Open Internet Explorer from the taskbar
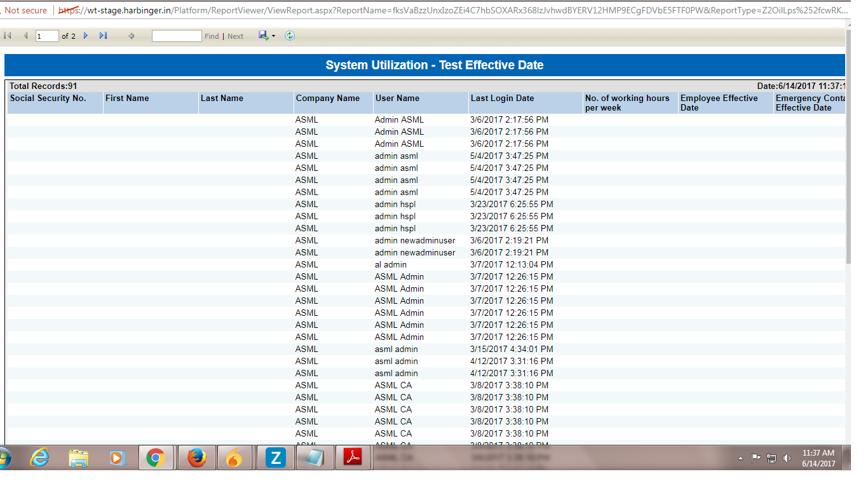The height and width of the screenshot is (488, 868). (39, 457)
